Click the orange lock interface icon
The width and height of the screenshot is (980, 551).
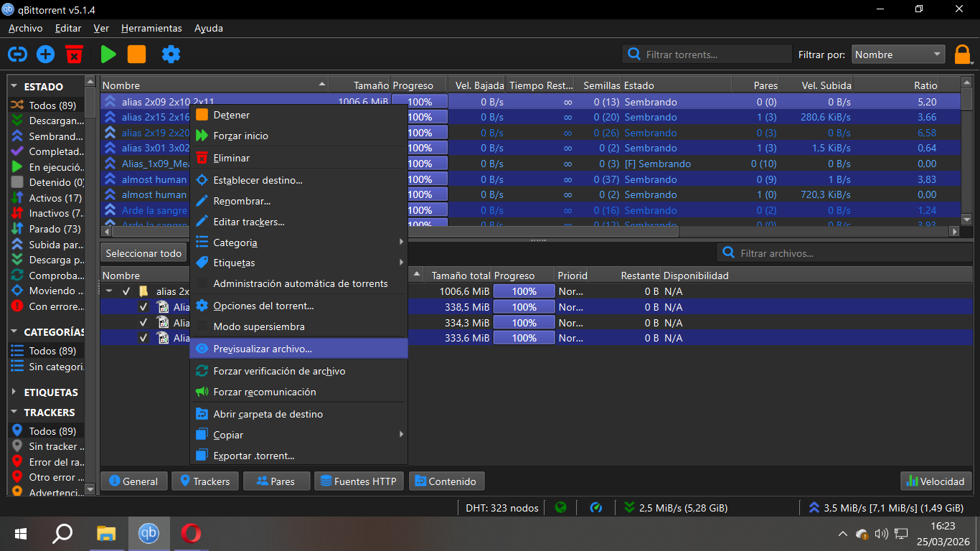(961, 55)
